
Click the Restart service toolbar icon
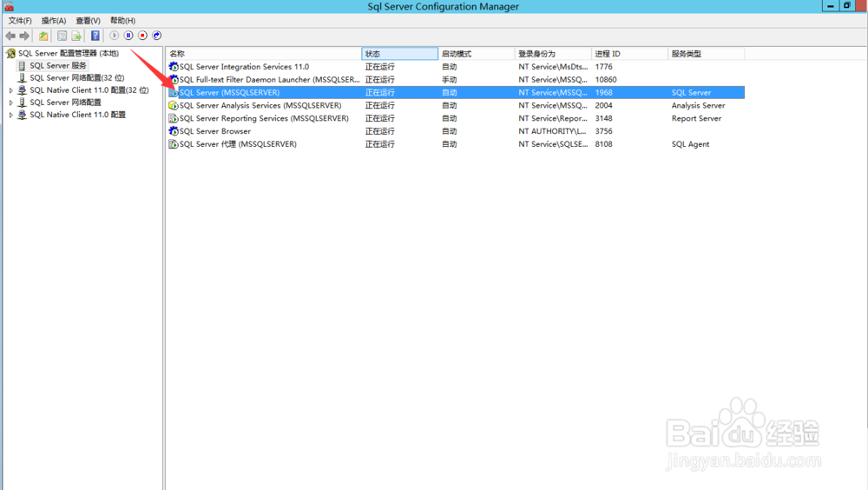click(x=157, y=36)
